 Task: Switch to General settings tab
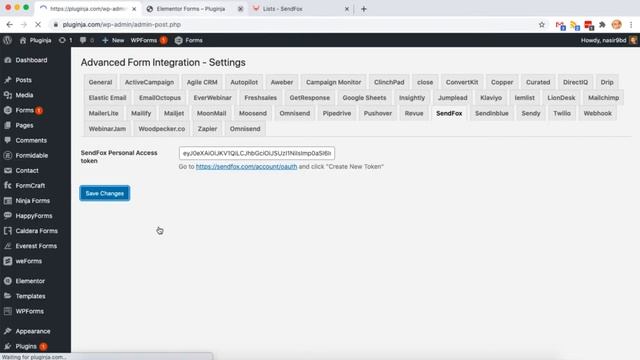100,82
